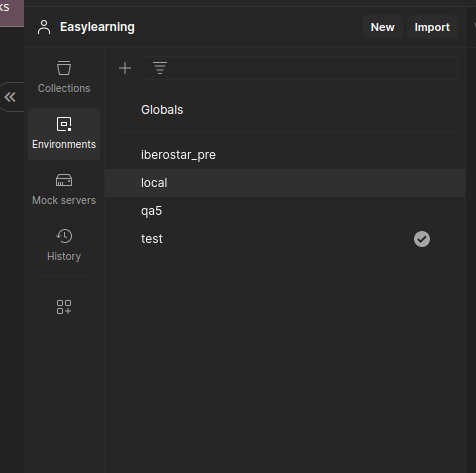Open the qa5 environment

[x=285, y=211]
